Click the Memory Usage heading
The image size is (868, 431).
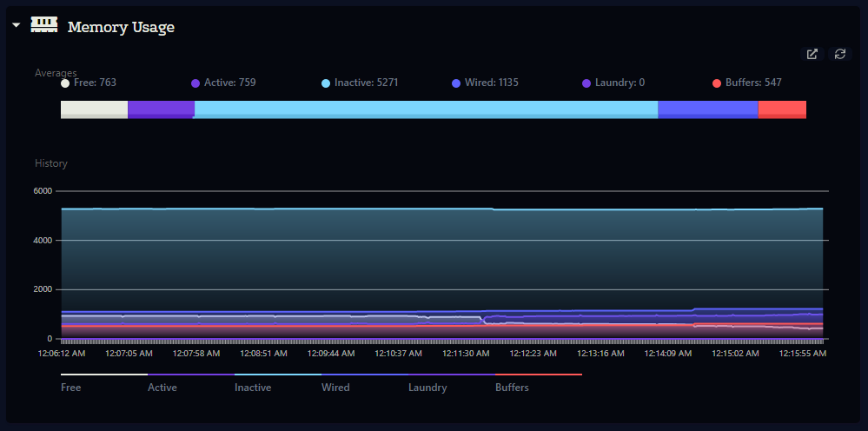(121, 27)
